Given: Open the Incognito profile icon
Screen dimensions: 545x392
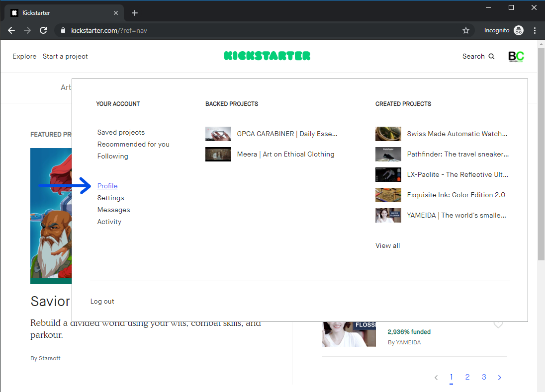Looking at the screenshot, I should pyautogui.click(x=519, y=30).
